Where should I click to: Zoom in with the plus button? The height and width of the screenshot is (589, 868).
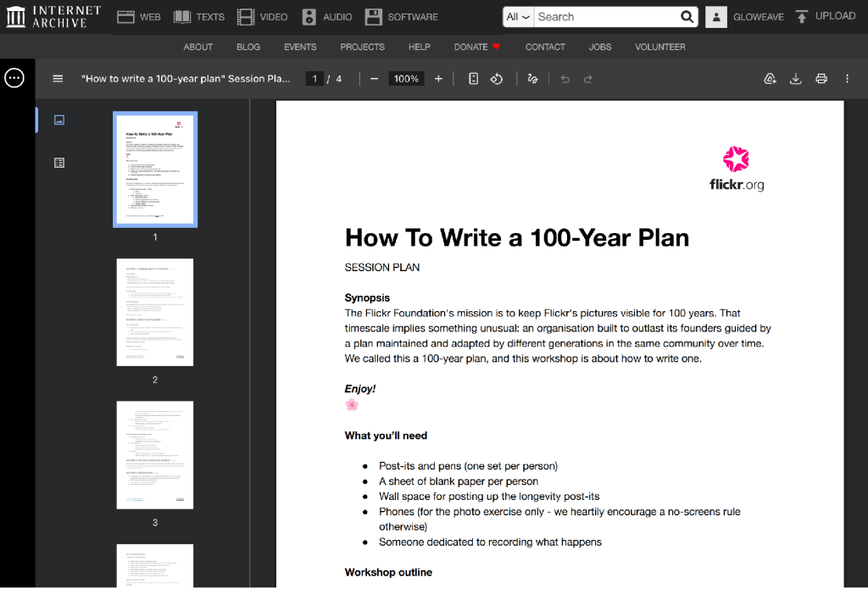point(438,79)
